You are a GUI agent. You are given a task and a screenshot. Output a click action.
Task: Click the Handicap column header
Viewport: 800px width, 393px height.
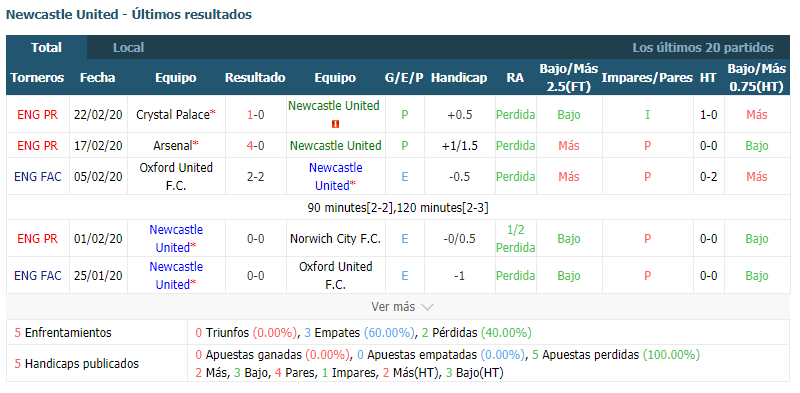(x=459, y=78)
